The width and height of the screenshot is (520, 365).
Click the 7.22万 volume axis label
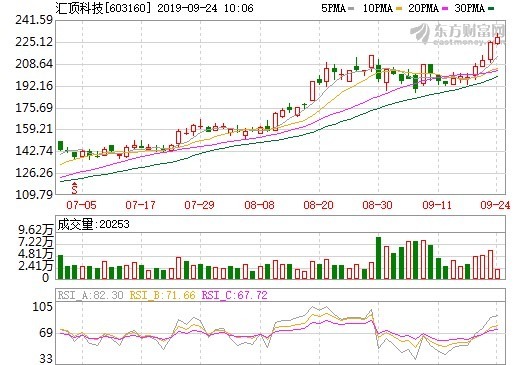point(36,242)
